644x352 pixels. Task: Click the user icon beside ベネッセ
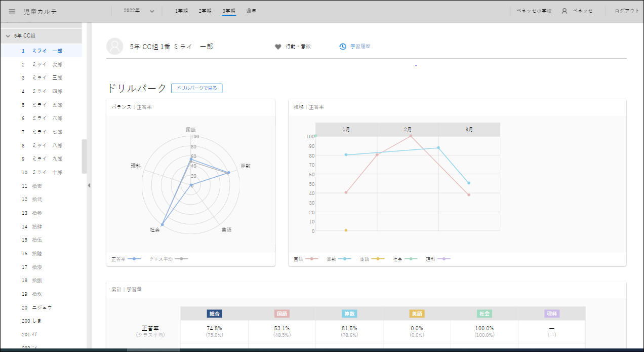[564, 11]
